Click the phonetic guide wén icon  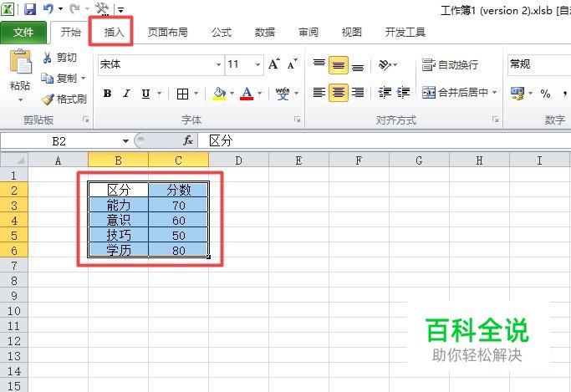(x=283, y=94)
